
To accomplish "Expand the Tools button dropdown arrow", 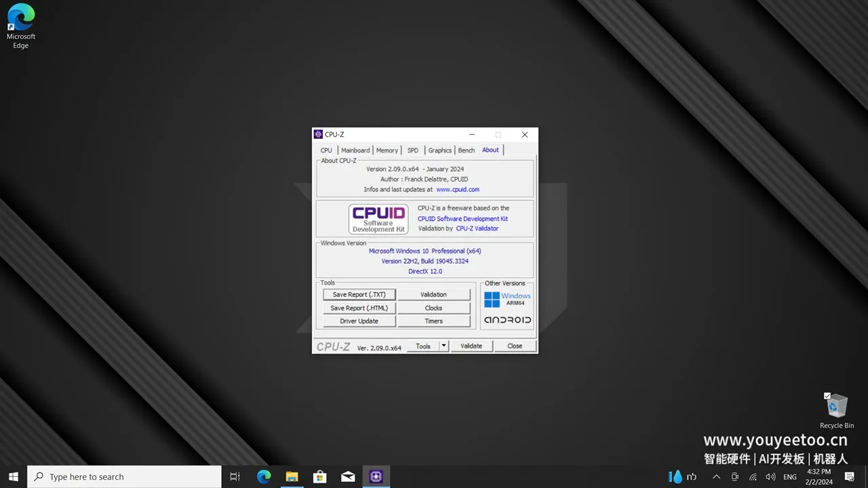I will coord(443,346).
